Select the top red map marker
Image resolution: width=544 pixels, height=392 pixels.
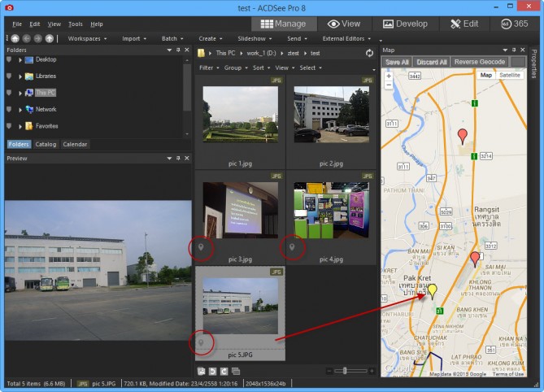tap(463, 137)
